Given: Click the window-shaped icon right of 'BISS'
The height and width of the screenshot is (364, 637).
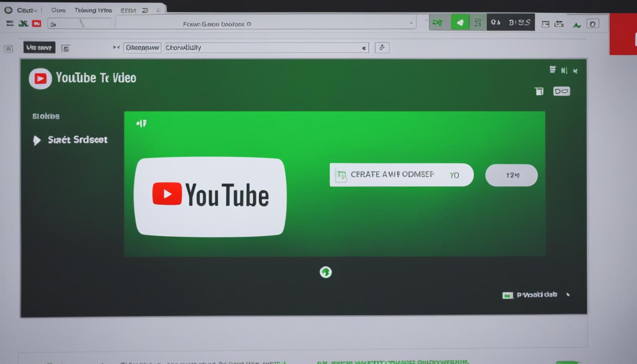Looking at the screenshot, I should tap(545, 23).
